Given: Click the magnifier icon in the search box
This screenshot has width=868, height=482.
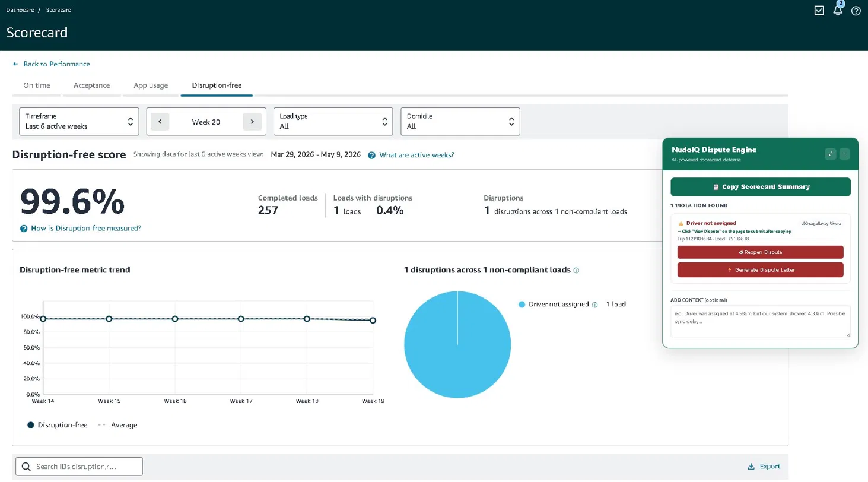Looking at the screenshot, I should [26, 467].
